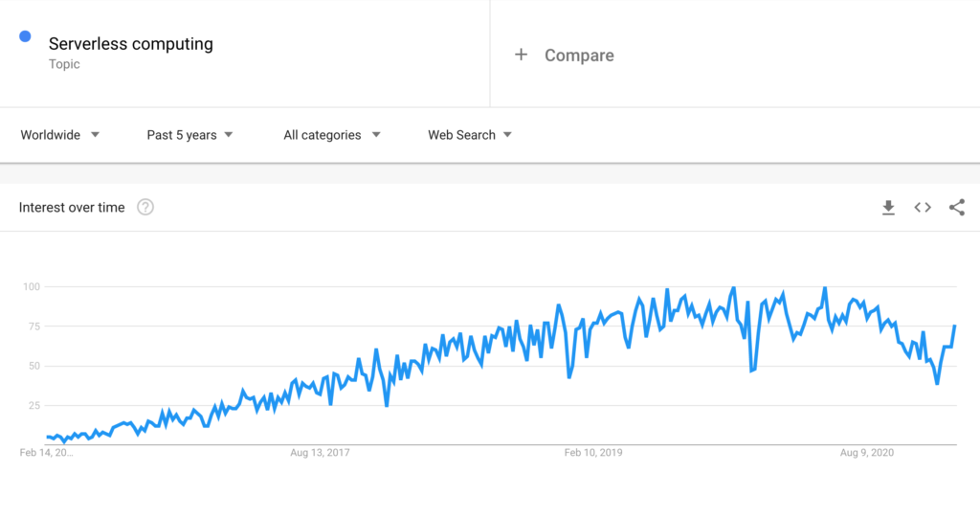This screenshot has height=518, width=980.
Task: Expand the Web Search type dropdown
Action: point(469,135)
